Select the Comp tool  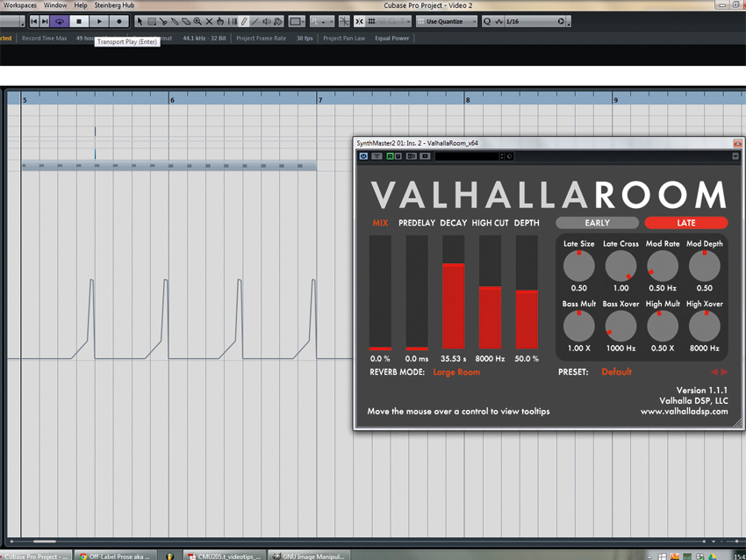[233, 21]
